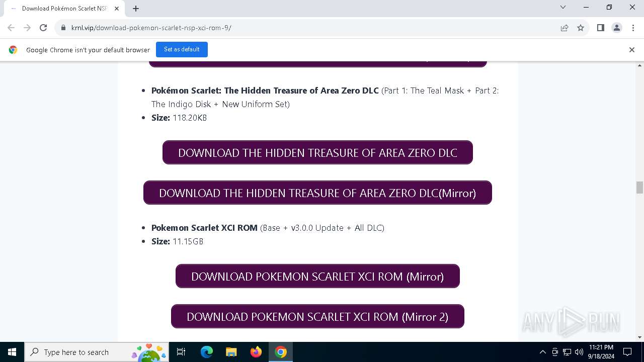
Task: Click the browser Back arrow
Action: (x=11, y=28)
